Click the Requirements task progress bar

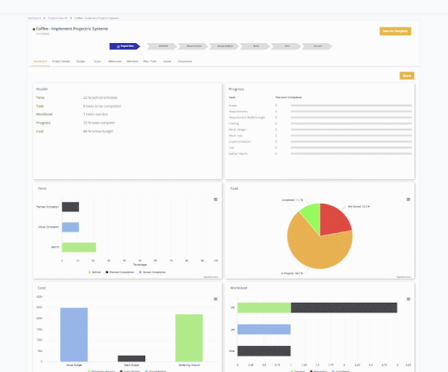click(x=351, y=112)
